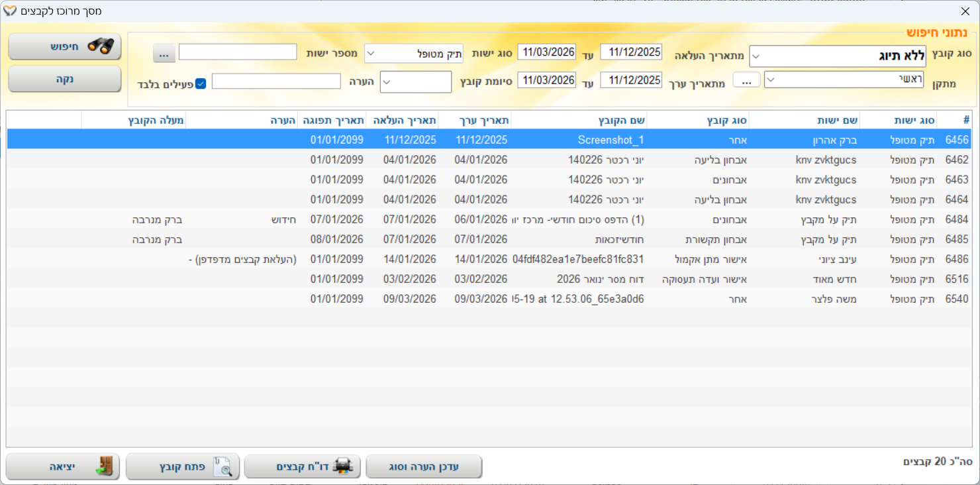
Task: Open the entity type dropdown
Action: [x=371, y=54]
